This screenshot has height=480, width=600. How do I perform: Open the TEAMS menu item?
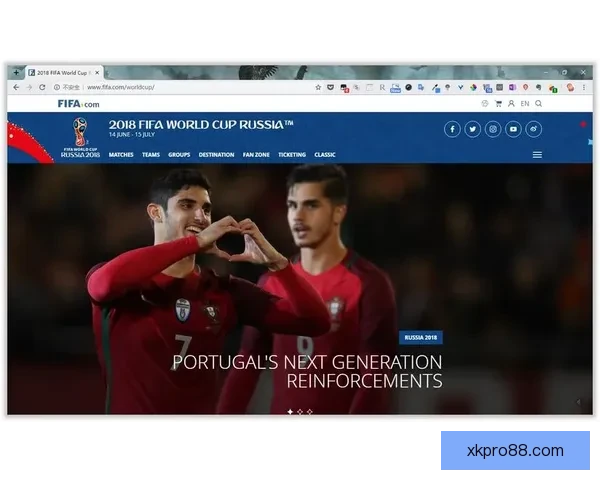(151, 155)
